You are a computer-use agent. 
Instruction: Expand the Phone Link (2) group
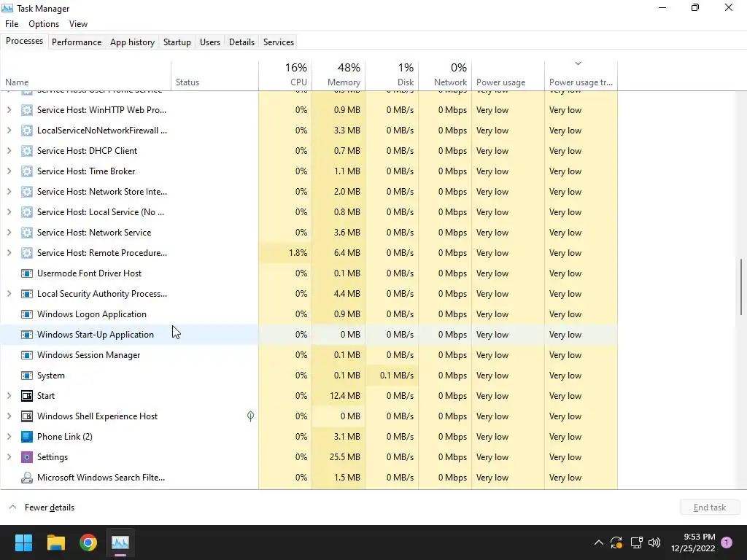click(x=9, y=437)
